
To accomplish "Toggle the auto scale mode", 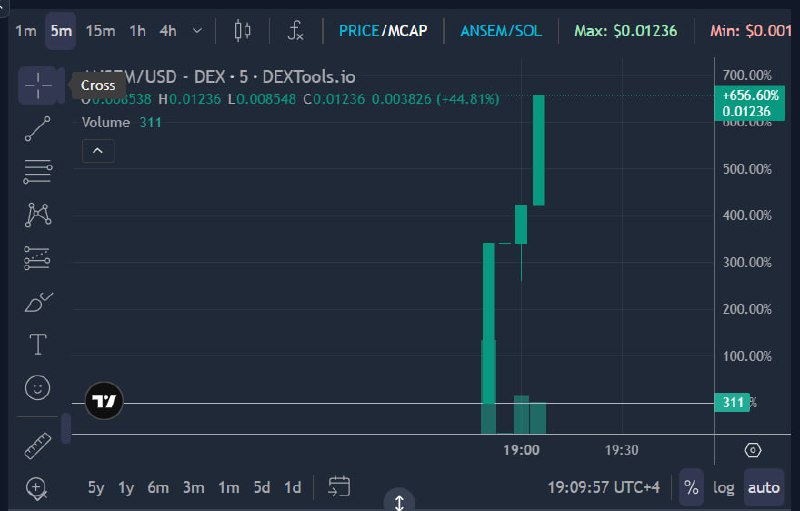I will click(x=764, y=488).
